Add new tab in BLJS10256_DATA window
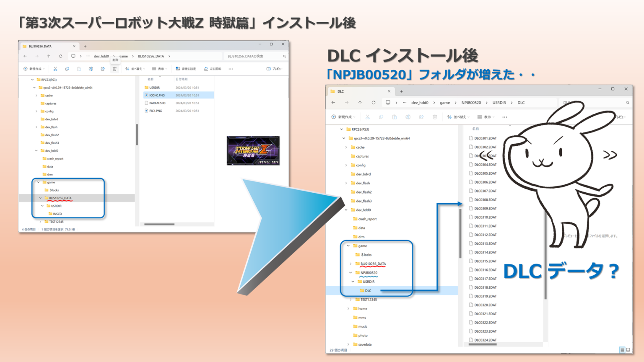The height and width of the screenshot is (362, 644). pyautogui.click(x=85, y=47)
